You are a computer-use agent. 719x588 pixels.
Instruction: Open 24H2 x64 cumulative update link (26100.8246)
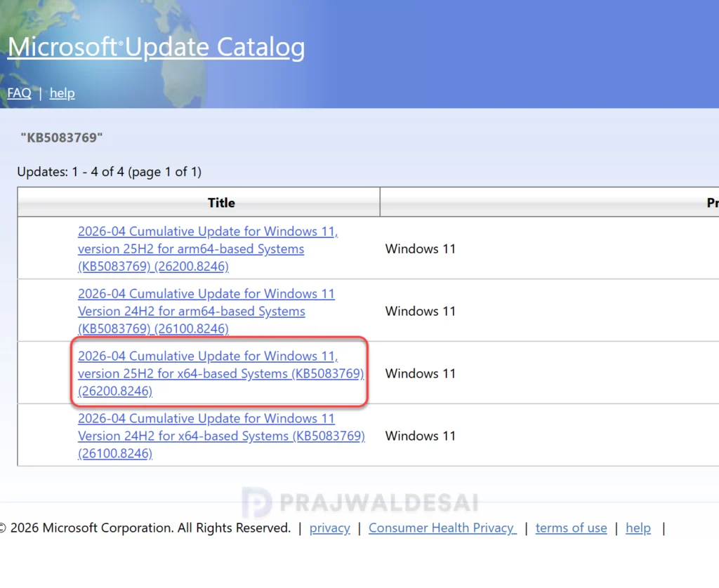[x=221, y=436]
